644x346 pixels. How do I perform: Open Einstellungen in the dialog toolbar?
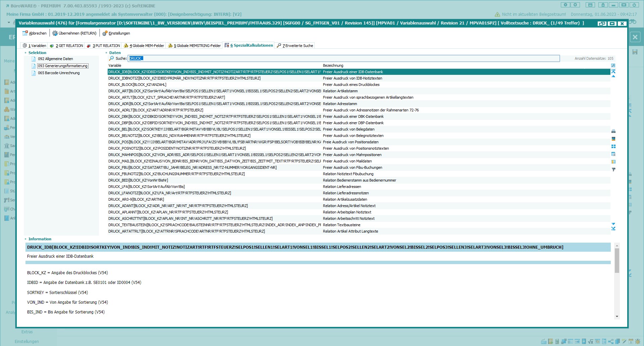[116, 33]
